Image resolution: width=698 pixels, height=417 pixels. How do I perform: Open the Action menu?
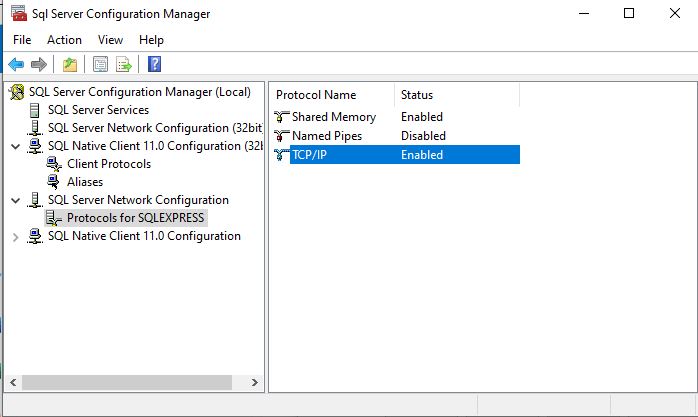(64, 40)
